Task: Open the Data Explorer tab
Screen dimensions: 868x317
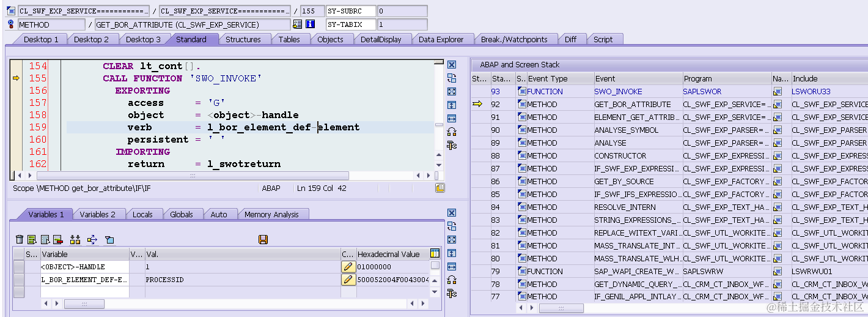Action: 441,39
